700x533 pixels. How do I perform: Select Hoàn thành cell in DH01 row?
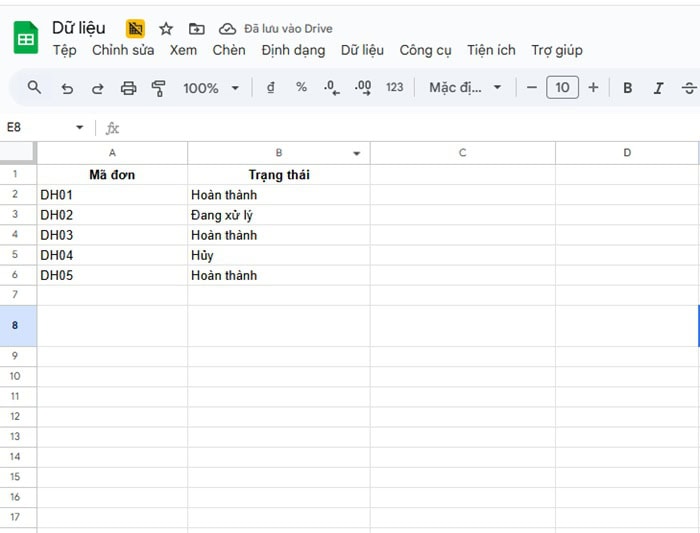(x=279, y=195)
